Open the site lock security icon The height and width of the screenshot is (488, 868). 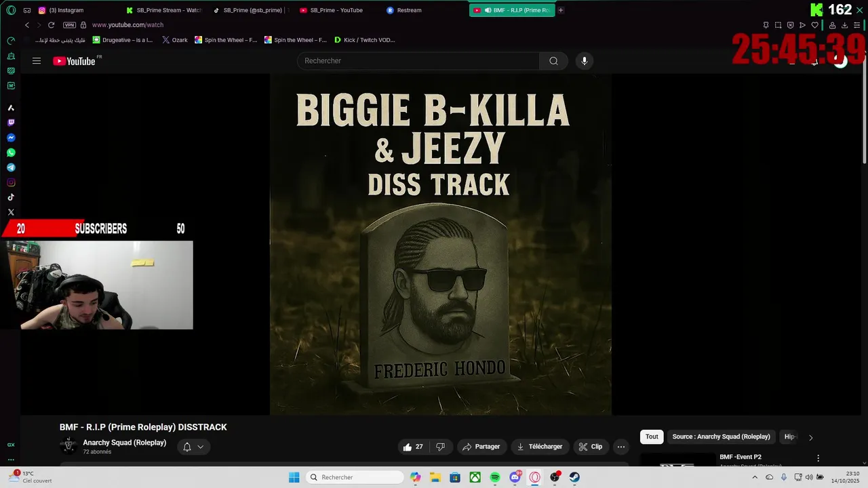click(x=83, y=25)
